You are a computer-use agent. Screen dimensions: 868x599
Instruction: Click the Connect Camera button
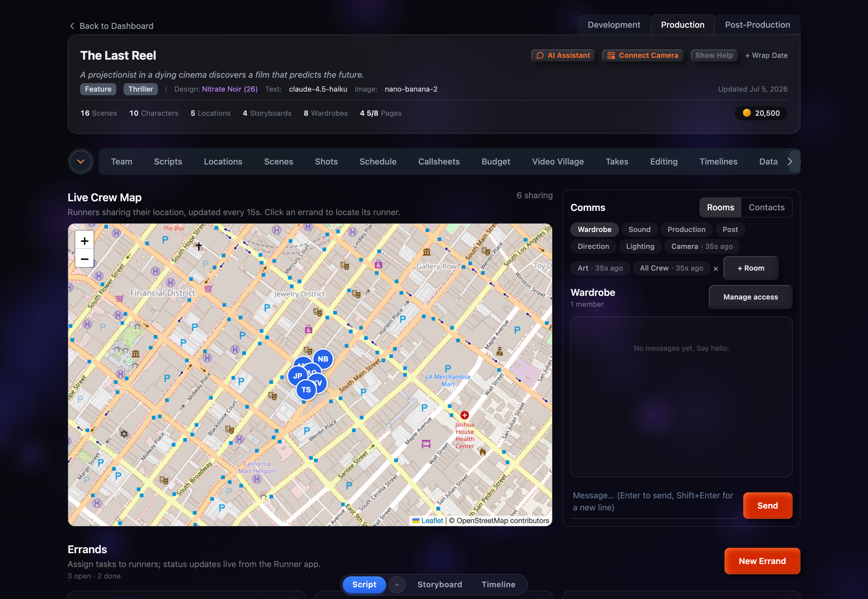pos(642,55)
